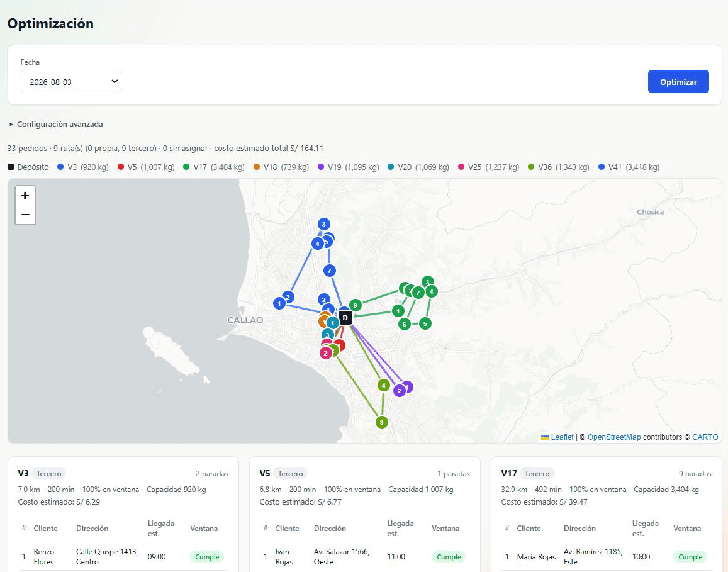The image size is (728, 572).
Task: Zoom out with the map minus button
Action: tap(25, 215)
